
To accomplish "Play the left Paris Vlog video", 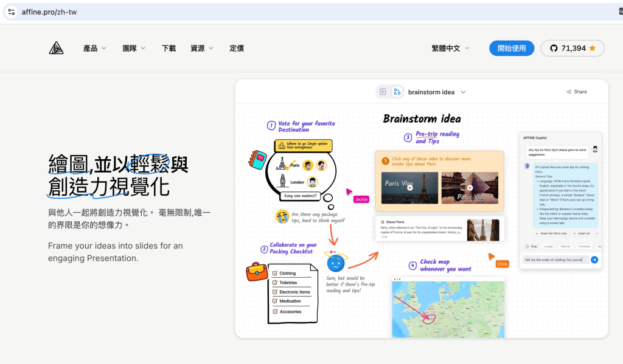I will pos(409,187).
